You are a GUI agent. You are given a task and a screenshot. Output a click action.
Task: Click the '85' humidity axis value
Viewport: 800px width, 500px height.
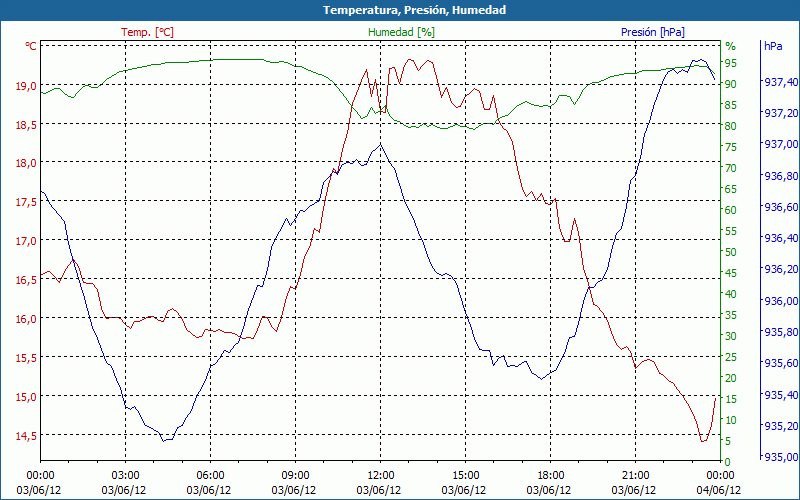point(731,105)
